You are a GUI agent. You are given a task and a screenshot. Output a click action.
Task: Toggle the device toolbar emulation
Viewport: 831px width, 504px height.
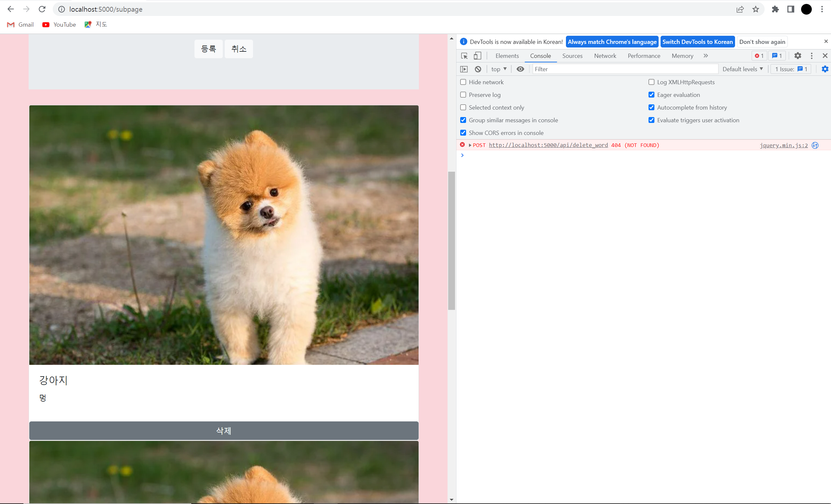[477, 56]
